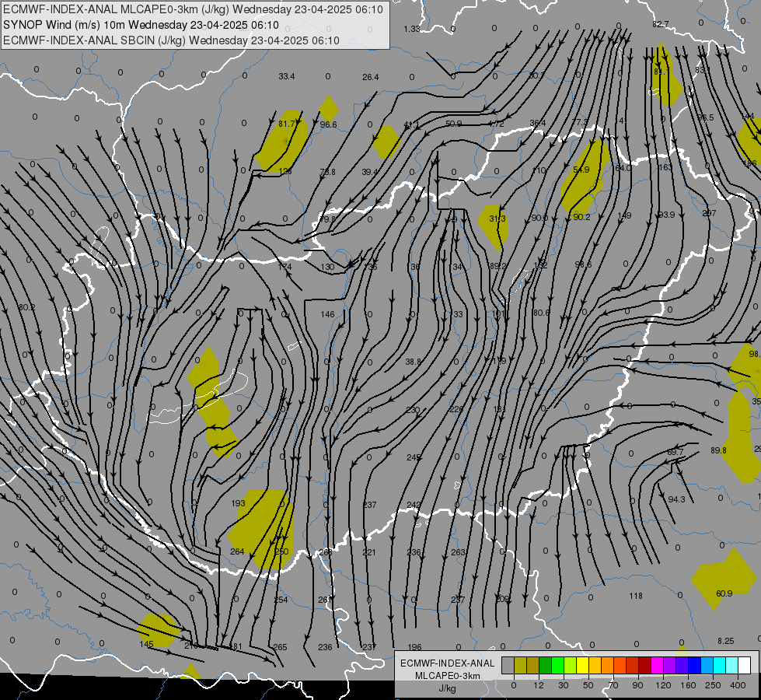The image size is (761, 700).
Task: Click the 80.6 value on the map
Action: [541, 313]
